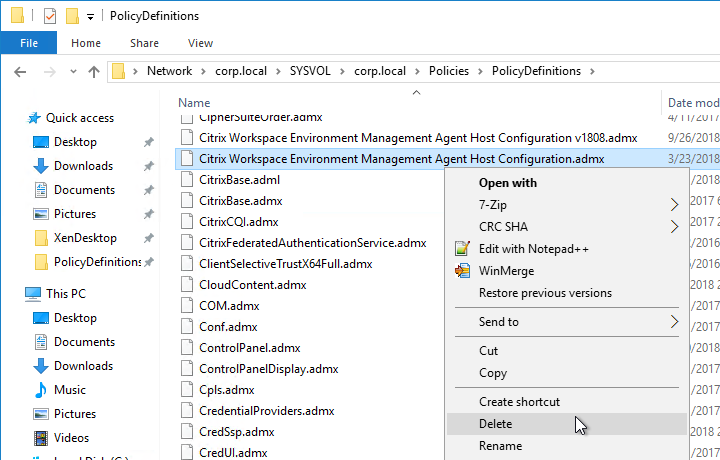Viewport: 720px width, 460px height.
Task: Choose Cut from context menu
Action: pos(567,351)
